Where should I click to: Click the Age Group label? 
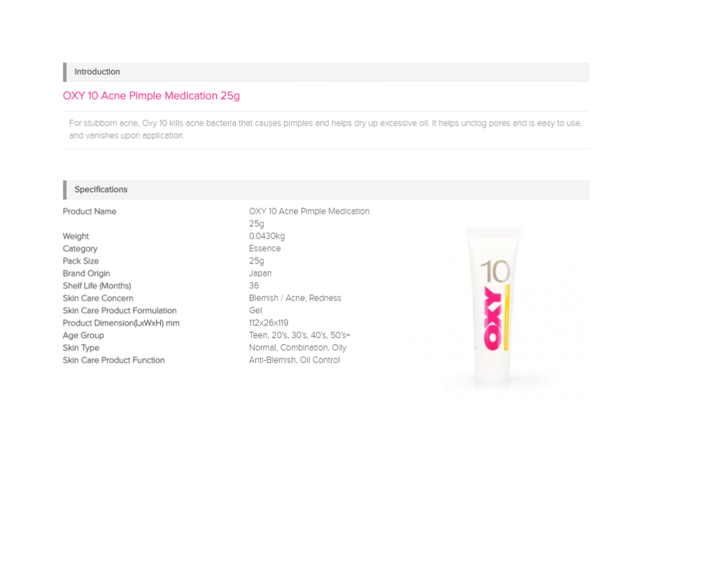coord(83,336)
